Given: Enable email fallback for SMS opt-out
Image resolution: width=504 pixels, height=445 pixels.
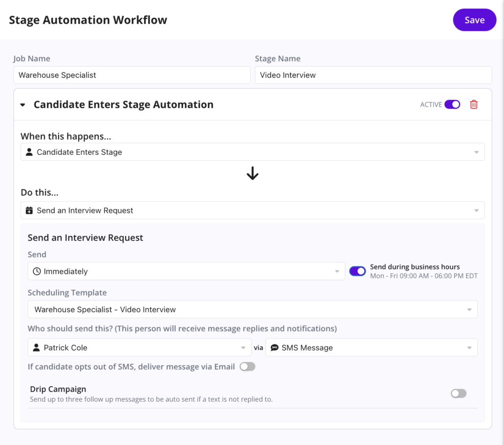Looking at the screenshot, I should coord(247,367).
